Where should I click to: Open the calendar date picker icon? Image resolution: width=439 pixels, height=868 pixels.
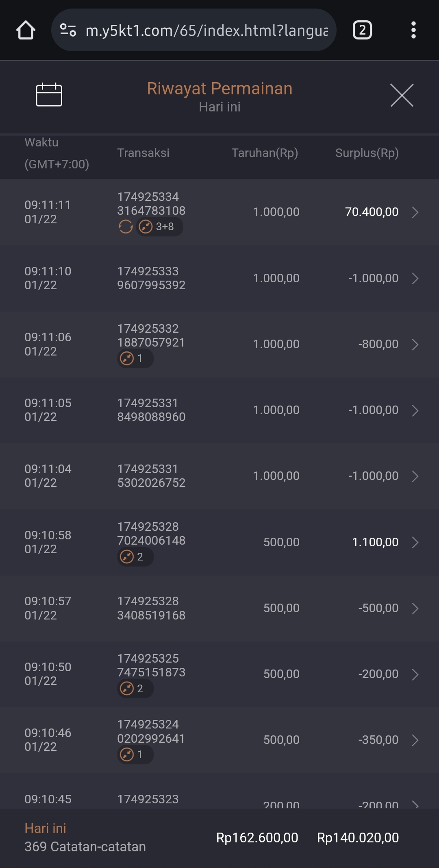pos(49,95)
